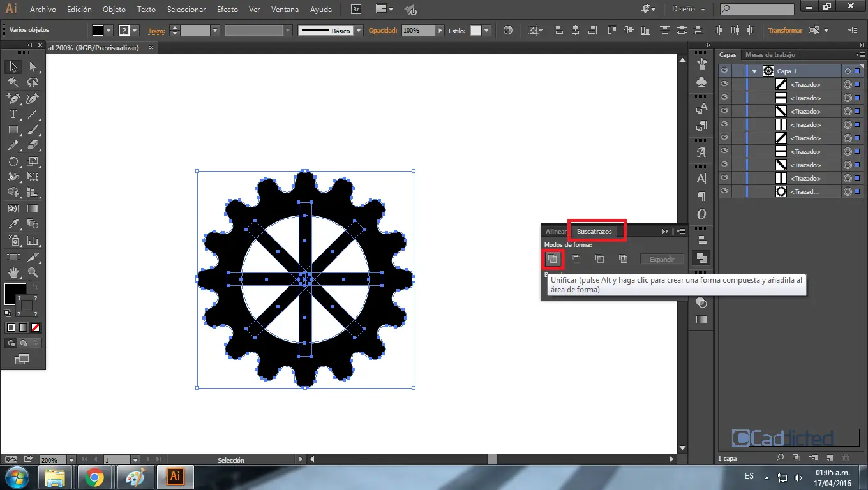
Task: Select the Column Graph tool
Action: tap(33, 241)
